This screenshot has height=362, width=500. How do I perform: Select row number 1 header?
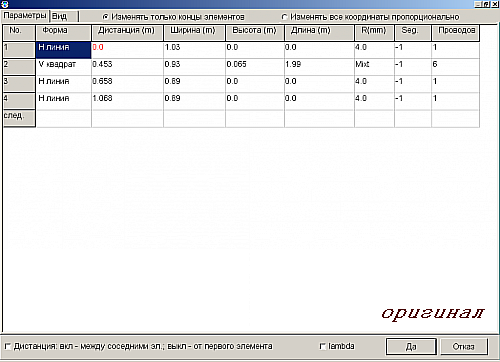19,50
